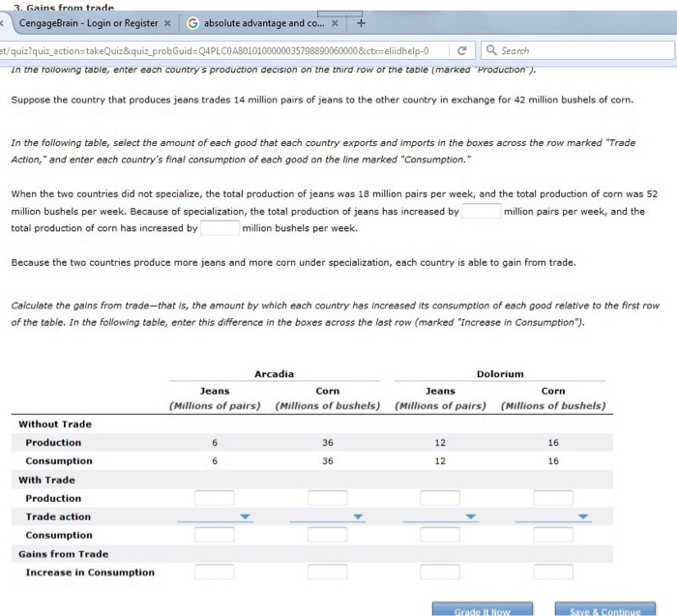Reload the page with the refresh icon
Screen dimensions: 677x616
(461, 51)
